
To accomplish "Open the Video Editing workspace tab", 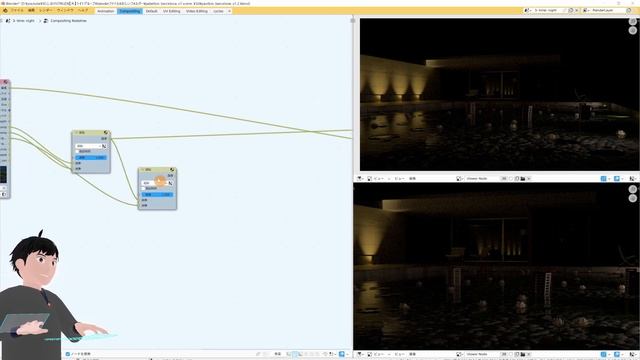I will (x=197, y=11).
